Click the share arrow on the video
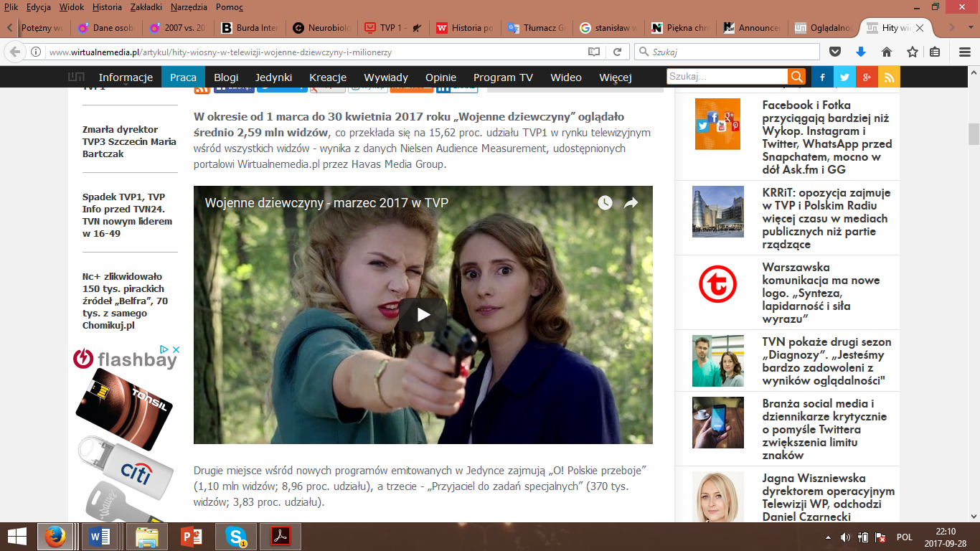 click(631, 203)
